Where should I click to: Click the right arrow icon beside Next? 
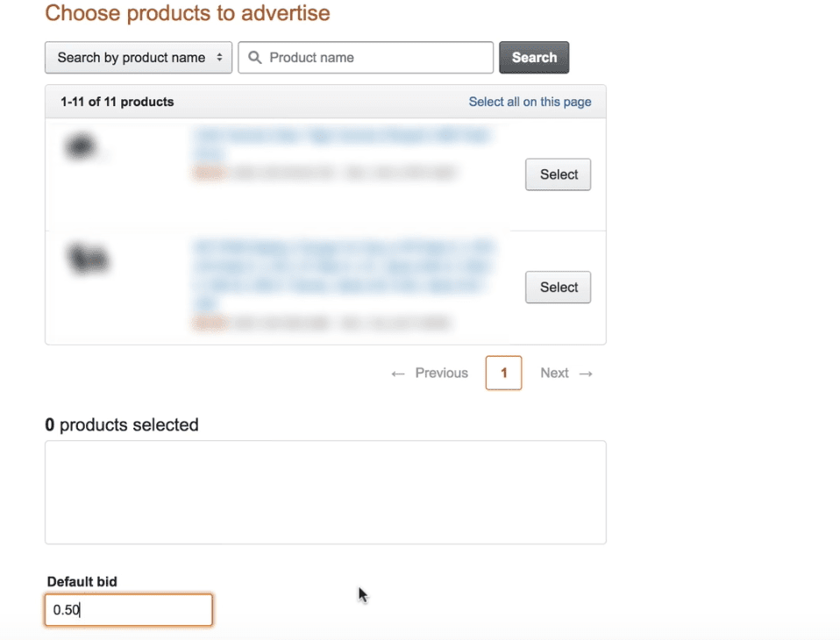click(x=586, y=373)
